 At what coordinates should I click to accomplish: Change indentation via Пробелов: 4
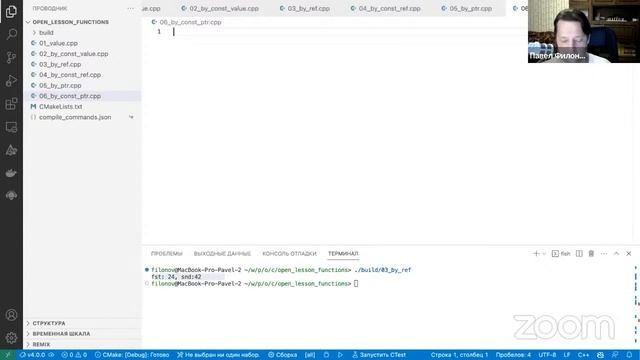tap(513, 355)
